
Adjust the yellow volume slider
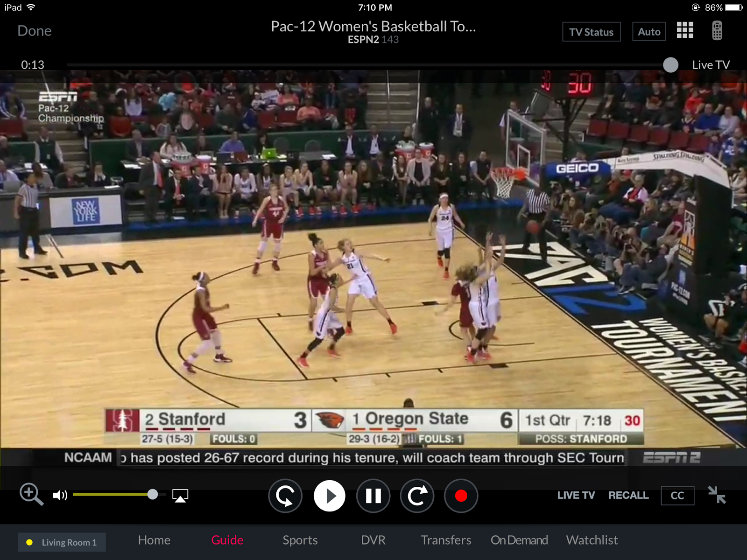[x=152, y=494]
